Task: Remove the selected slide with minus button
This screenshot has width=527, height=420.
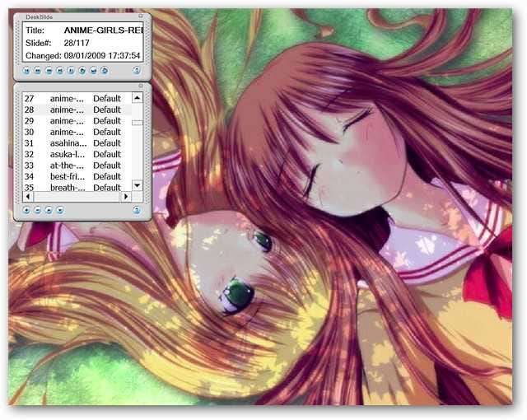Action: (x=38, y=210)
